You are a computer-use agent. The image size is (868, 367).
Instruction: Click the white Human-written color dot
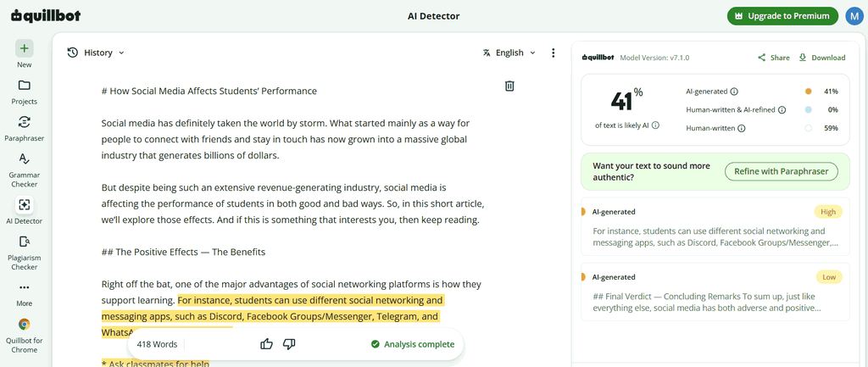click(808, 128)
